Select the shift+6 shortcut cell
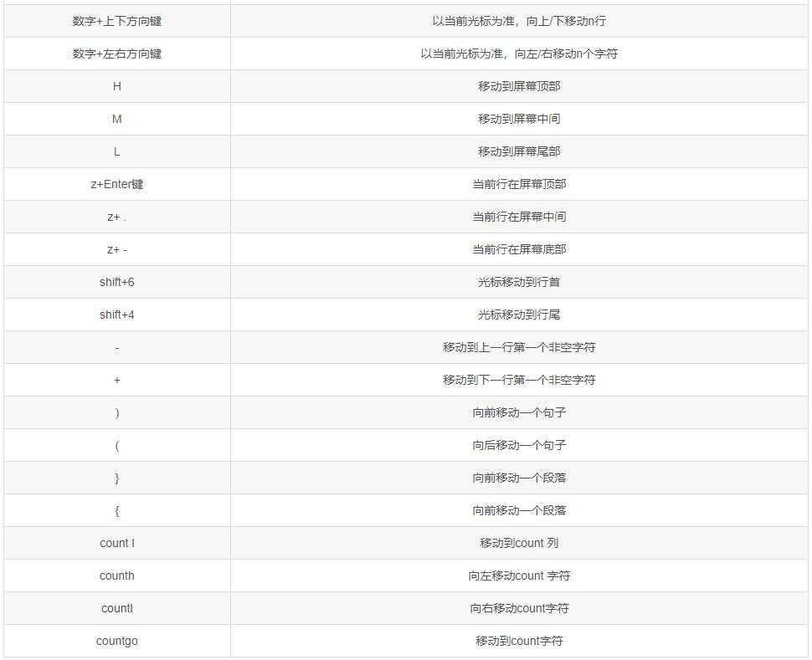Image resolution: width=812 pixels, height=660 pixels. 116,282
